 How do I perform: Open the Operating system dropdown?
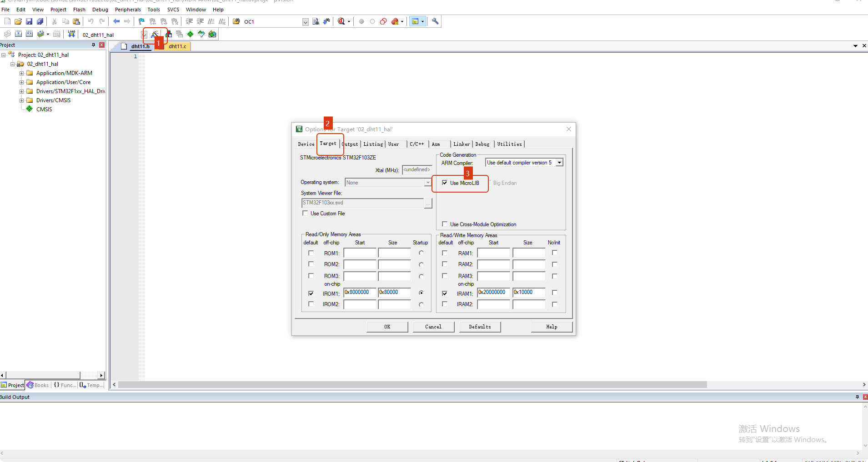[x=428, y=183]
